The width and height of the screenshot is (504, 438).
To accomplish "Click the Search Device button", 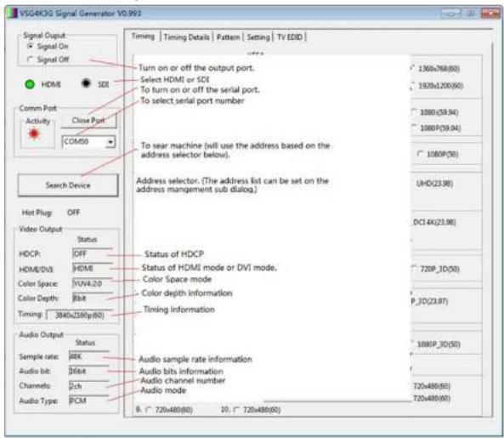I will pyautogui.click(x=68, y=185).
